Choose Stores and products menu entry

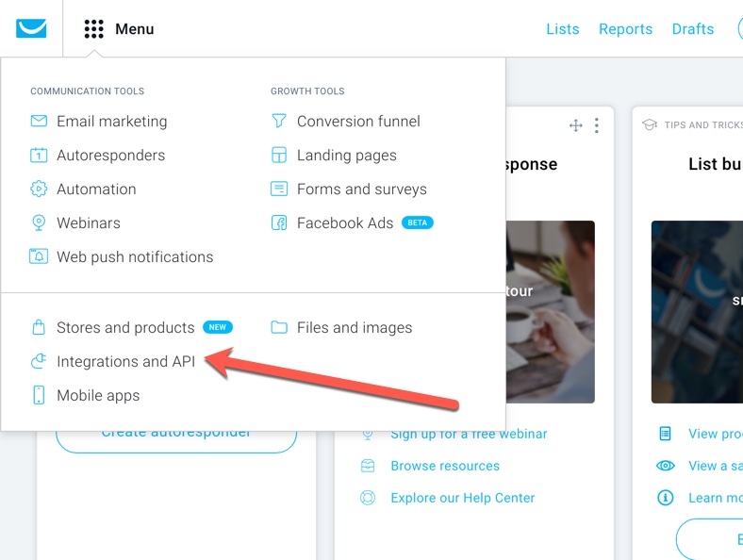[x=125, y=327]
